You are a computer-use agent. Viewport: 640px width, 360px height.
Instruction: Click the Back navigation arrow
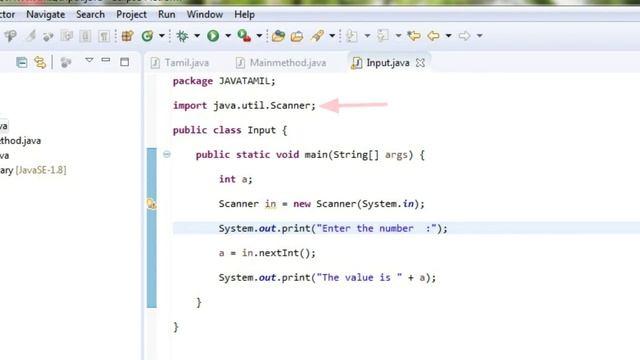coord(433,36)
